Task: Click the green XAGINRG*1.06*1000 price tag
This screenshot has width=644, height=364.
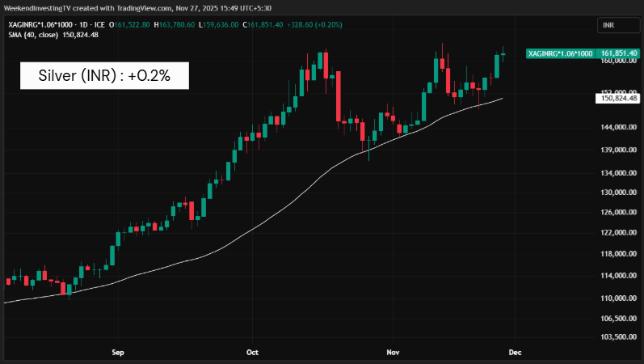Action: [x=560, y=53]
